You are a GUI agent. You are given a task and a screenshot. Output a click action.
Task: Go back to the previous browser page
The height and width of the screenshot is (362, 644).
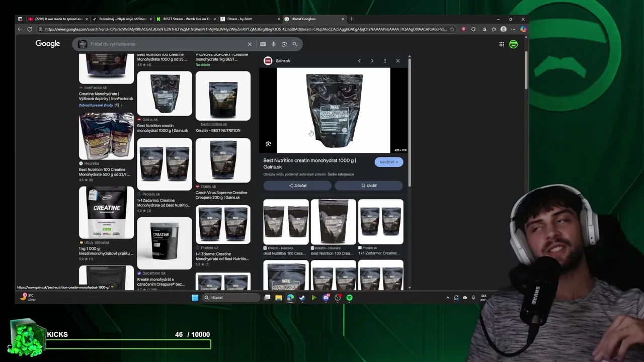click(x=20, y=29)
